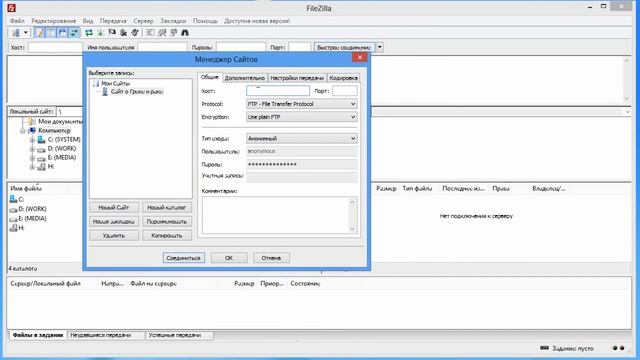The image size is (640, 360).
Task: Click the Быстрое соединение button
Action: pyautogui.click(x=344, y=47)
